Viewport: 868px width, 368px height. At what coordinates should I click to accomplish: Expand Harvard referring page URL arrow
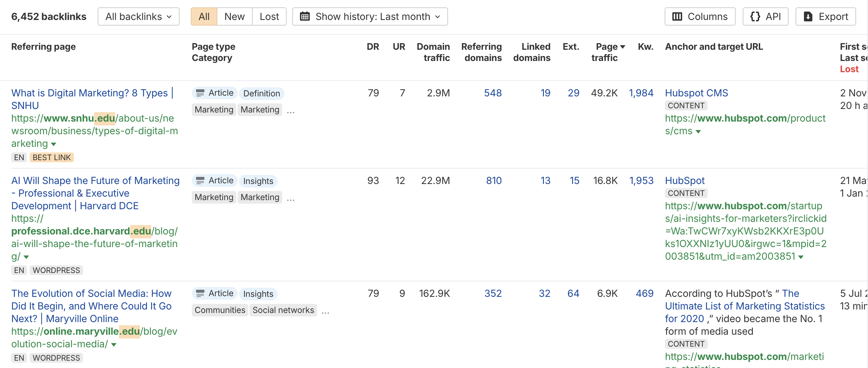(x=26, y=257)
